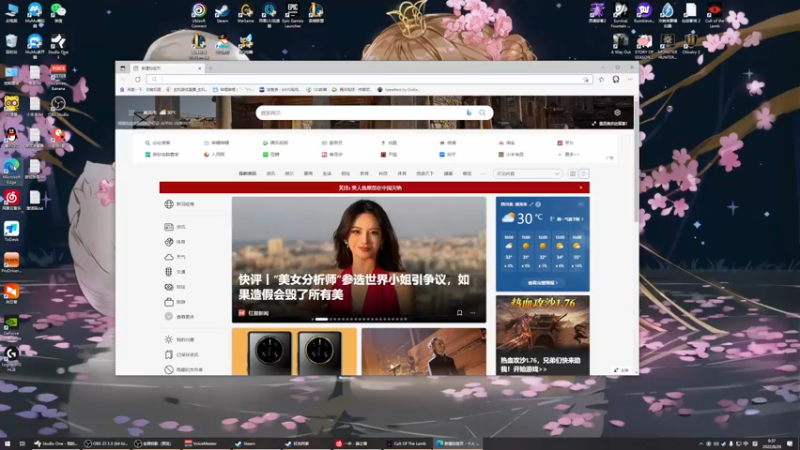Click the magnifier search icon in page search box
The image size is (800, 450).
point(482,113)
